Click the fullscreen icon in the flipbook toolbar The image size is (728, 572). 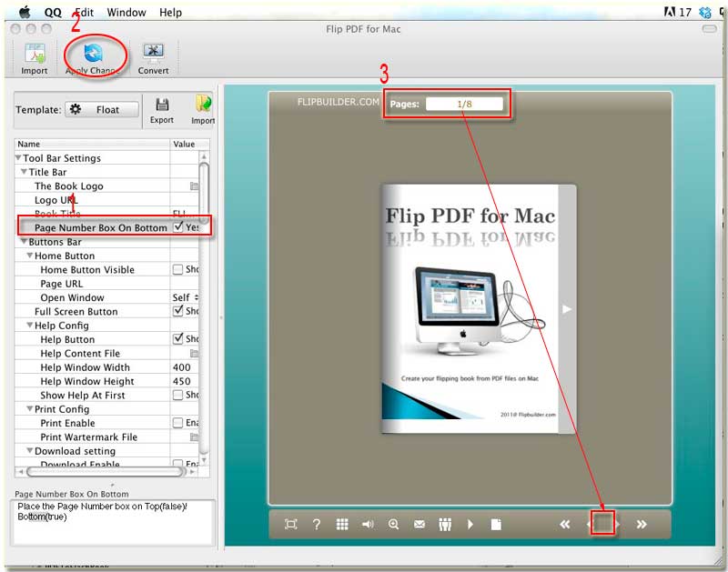pos(290,524)
